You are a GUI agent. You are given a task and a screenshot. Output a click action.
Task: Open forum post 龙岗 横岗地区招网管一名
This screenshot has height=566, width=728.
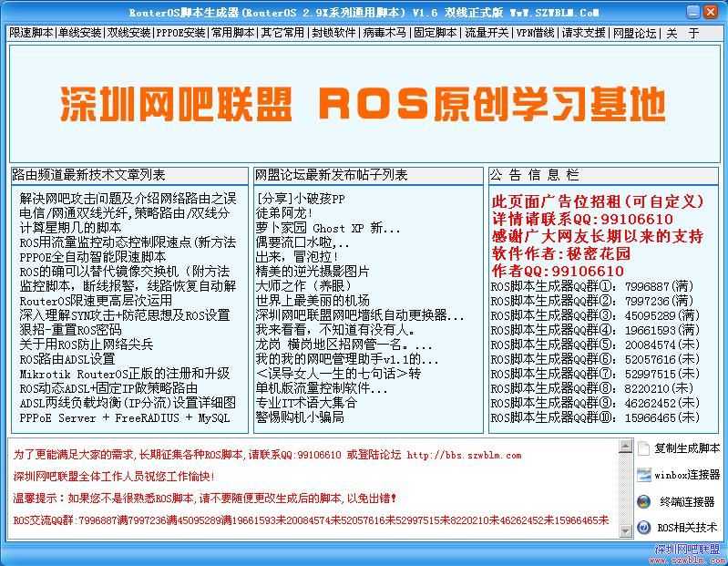coord(344,345)
